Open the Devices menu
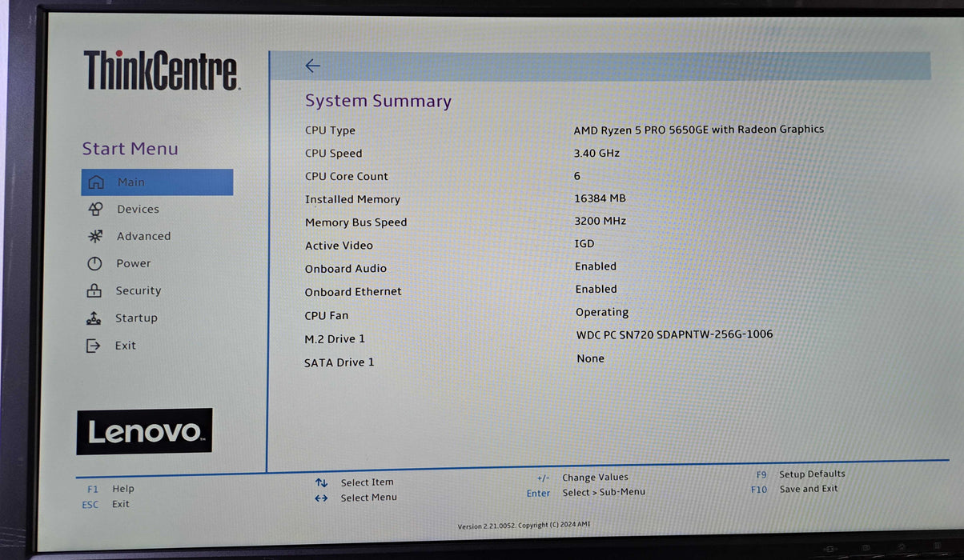The height and width of the screenshot is (560, 964). tap(138, 209)
